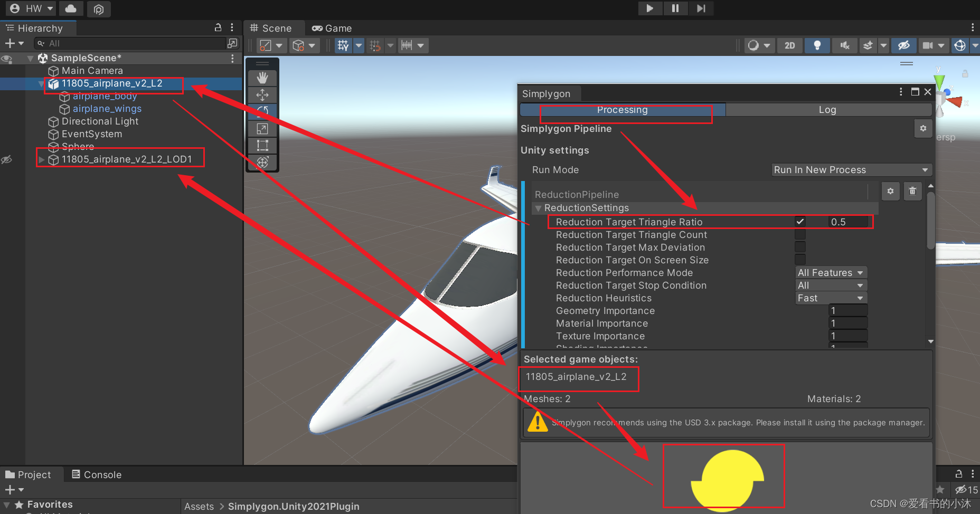Click the Step frame button
The width and height of the screenshot is (980, 514).
click(701, 8)
